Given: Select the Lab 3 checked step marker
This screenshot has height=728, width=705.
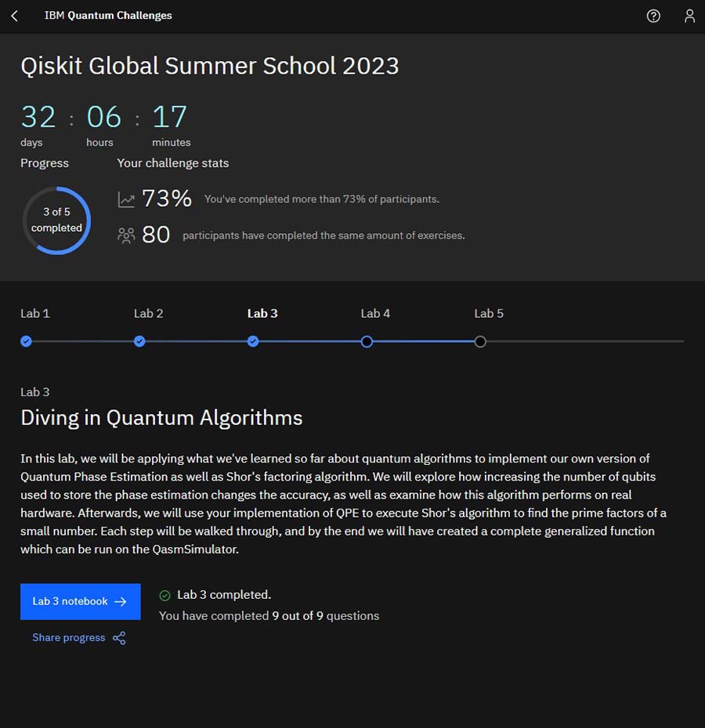Looking at the screenshot, I should (253, 342).
